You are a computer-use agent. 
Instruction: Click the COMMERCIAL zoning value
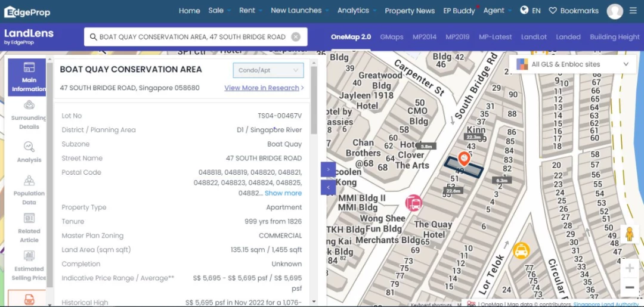point(280,236)
